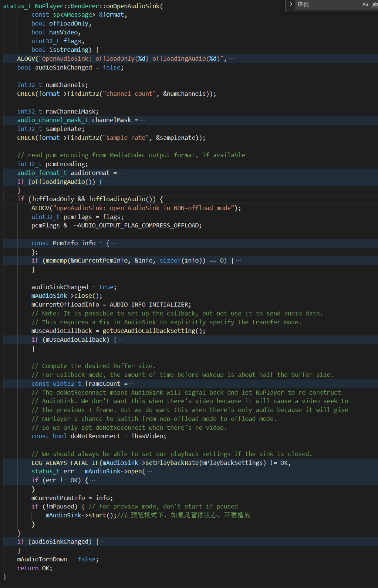Unfold the mAudioSink->open( call ellipsis

pyautogui.click(x=149, y=472)
